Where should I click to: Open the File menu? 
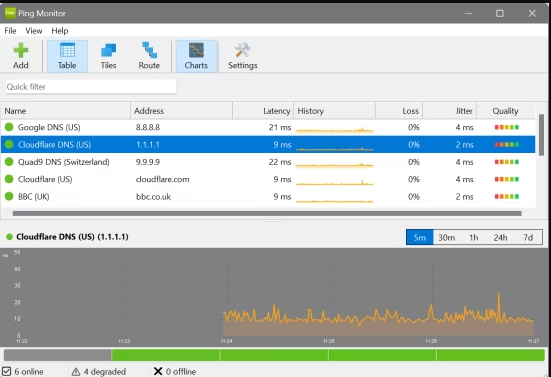[x=10, y=31]
